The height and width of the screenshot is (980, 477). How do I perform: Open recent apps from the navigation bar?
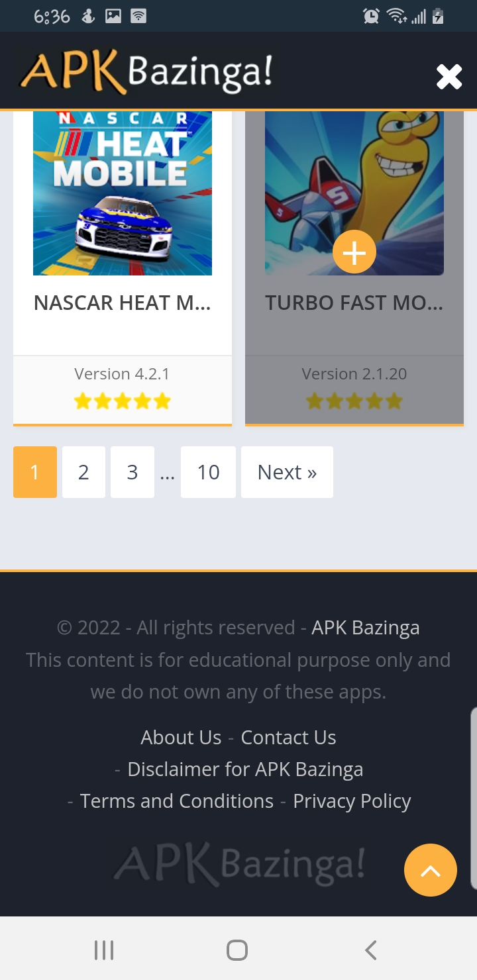click(x=104, y=950)
